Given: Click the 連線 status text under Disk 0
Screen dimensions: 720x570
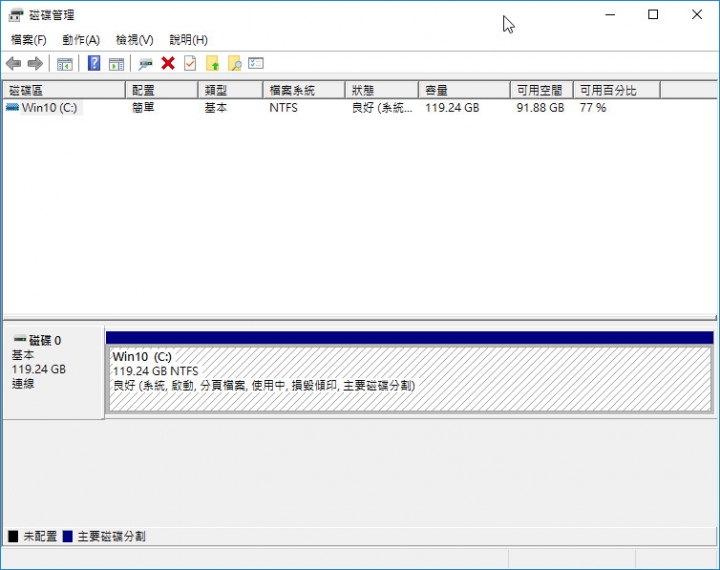Looking at the screenshot, I should tap(23, 384).
